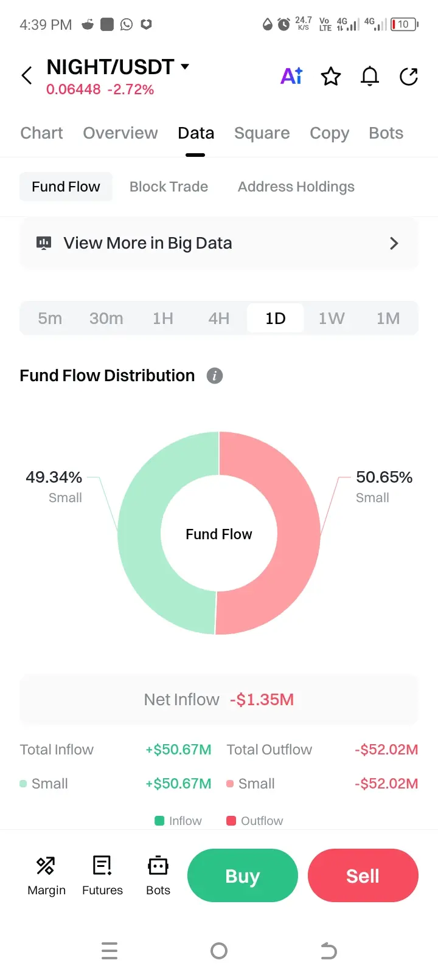Switch to the Chart tab
Viewport: 438px width, 980px height.
tap(41, 133)
